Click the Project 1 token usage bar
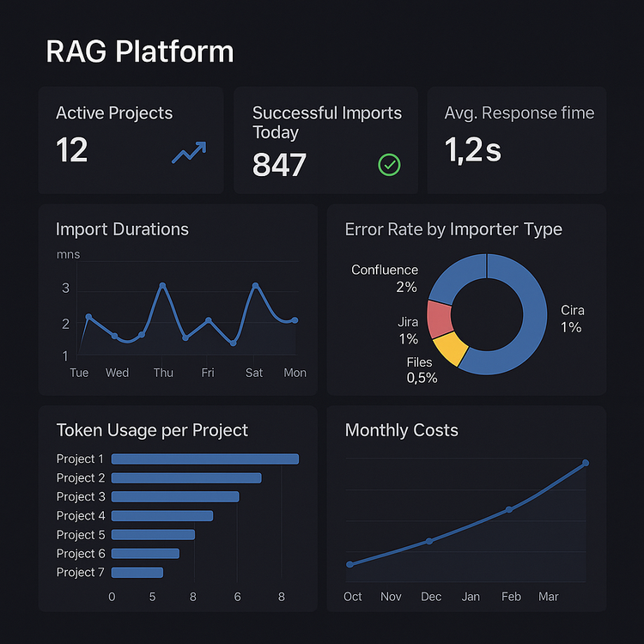 pos(204,459)
